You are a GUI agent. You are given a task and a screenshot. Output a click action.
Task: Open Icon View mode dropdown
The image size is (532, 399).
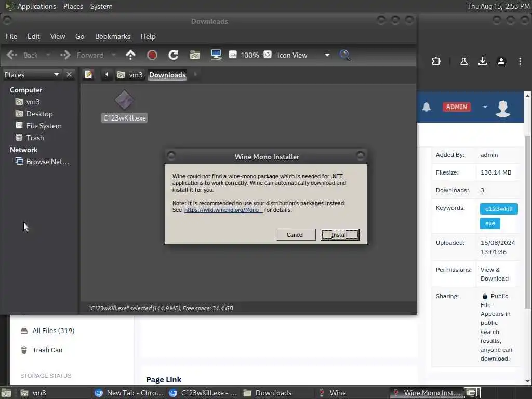303,55
